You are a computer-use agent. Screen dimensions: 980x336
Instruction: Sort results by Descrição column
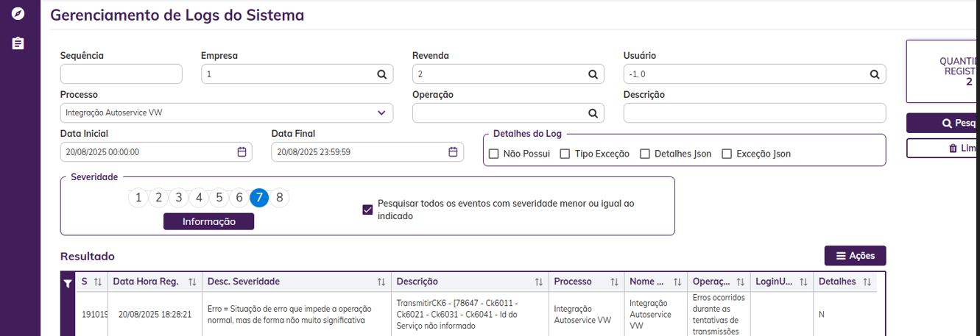(539, 282)
